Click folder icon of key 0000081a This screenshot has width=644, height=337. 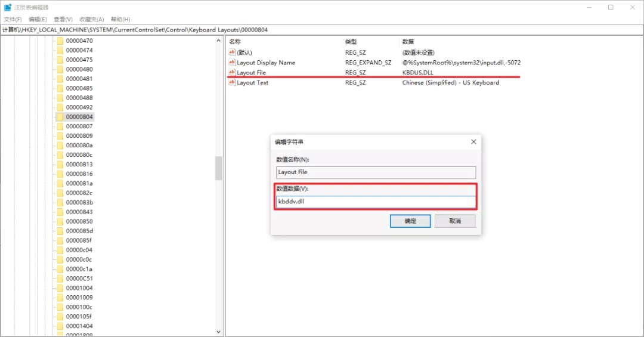pos(60,183)
